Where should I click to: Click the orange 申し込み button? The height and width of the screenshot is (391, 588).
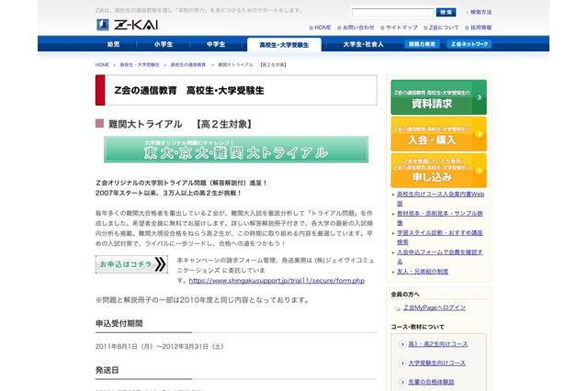click(x=439, y=170)
